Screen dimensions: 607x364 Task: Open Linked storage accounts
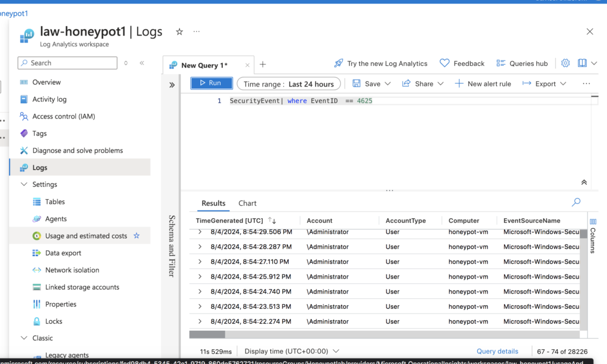82,287
